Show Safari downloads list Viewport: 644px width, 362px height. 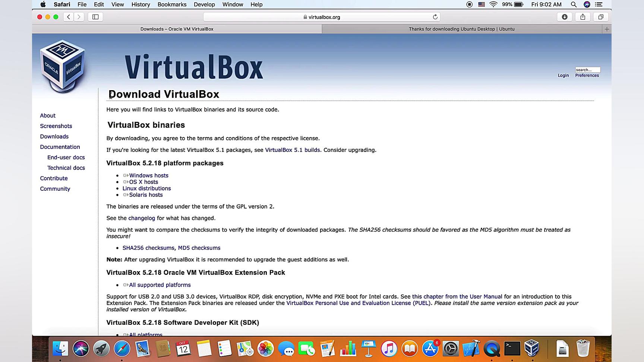click(565, 17)
